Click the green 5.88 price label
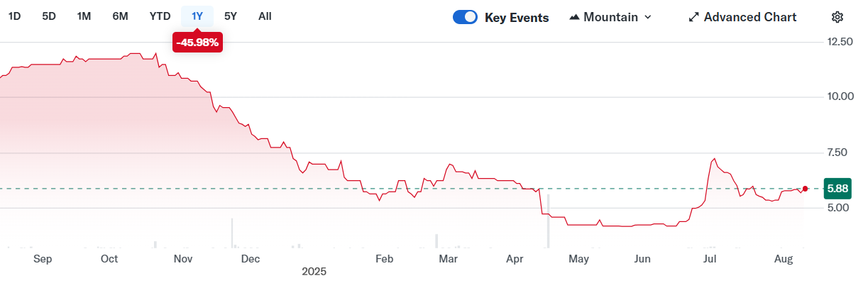This screenshot has width=868, height=288. [838, 189]
